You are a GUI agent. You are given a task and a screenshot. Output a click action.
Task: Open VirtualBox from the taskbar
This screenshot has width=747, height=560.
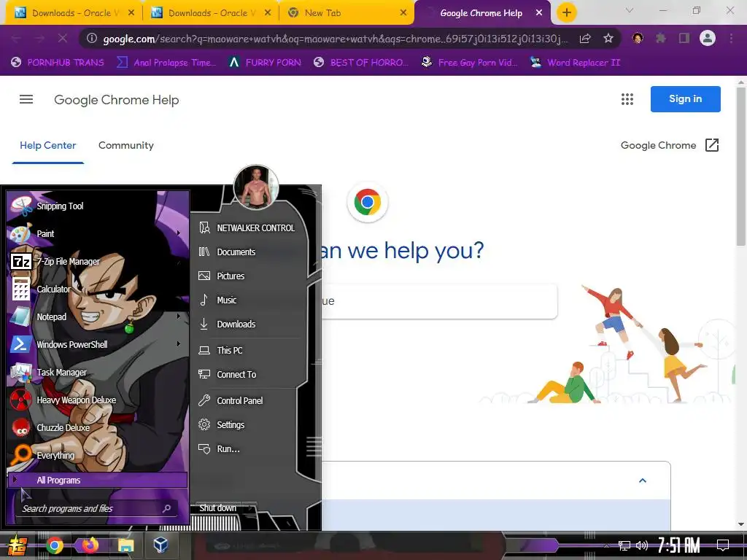pyautogui.click(x=160, y=545)
